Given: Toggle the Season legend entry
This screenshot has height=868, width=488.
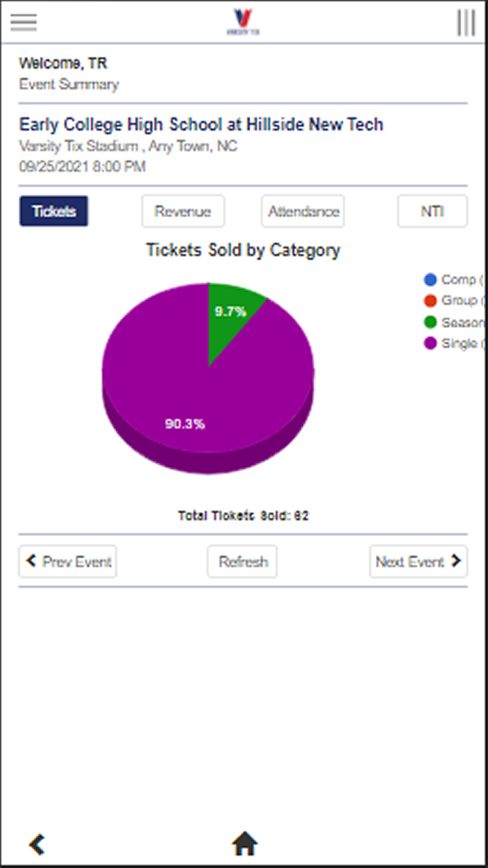Looking at the screenshot, I should click(x=454, y=322).
